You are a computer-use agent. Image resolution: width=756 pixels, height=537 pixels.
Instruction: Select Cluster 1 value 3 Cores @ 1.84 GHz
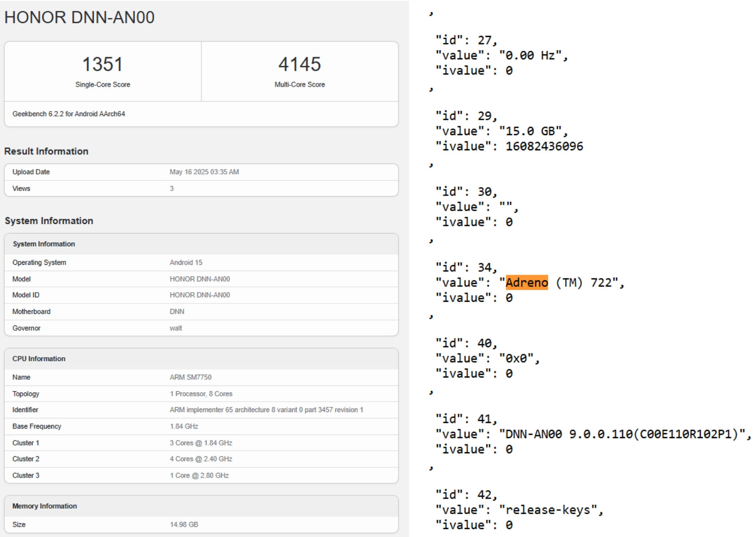coord(201,443)
